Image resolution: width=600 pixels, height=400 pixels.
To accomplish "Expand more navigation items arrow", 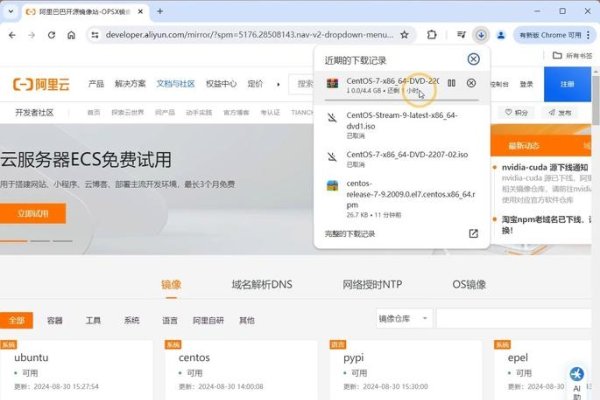I will tap(278, 84).
